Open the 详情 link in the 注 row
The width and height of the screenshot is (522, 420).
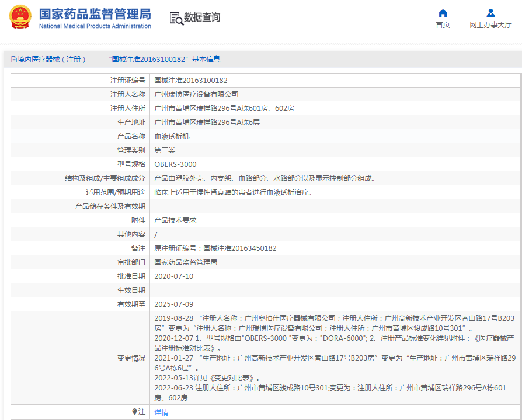(161, 412)
